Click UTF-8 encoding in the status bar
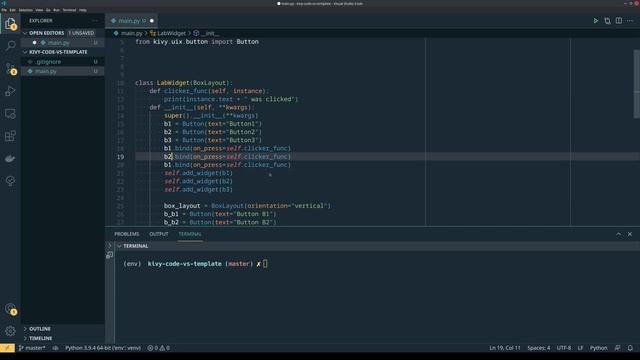Screen dimensions: 640x360 tap(564, 348)
